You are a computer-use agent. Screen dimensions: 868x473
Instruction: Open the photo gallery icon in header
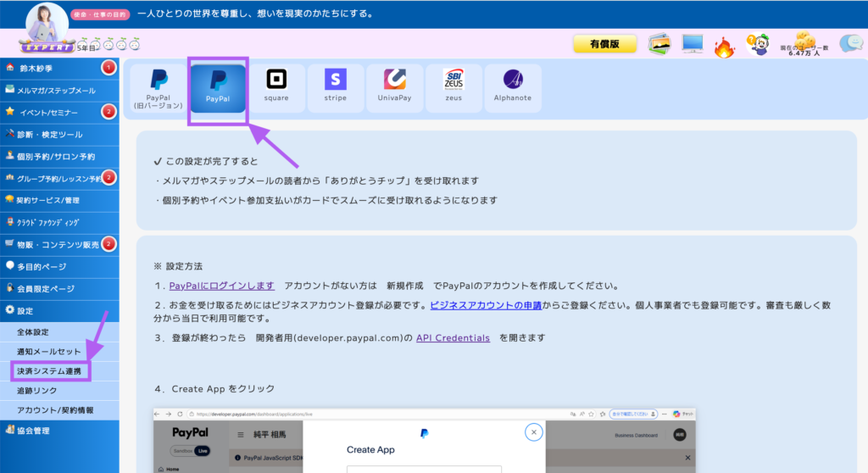pos(660,44)
